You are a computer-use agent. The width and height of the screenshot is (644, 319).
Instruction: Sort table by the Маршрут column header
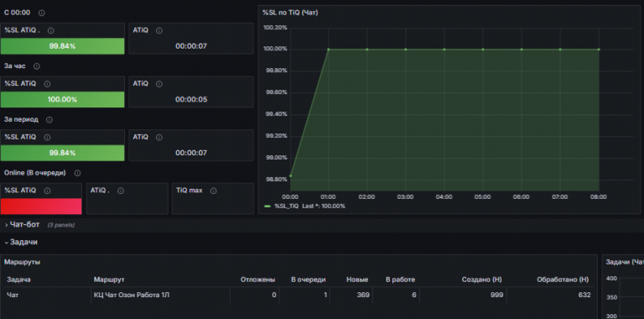pyautogui.click(x=109, y=280)
